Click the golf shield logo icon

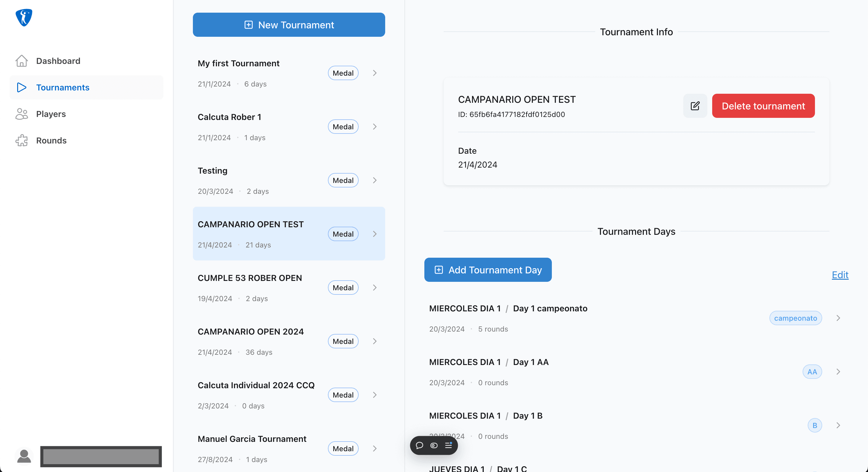[x=24, y=17]
